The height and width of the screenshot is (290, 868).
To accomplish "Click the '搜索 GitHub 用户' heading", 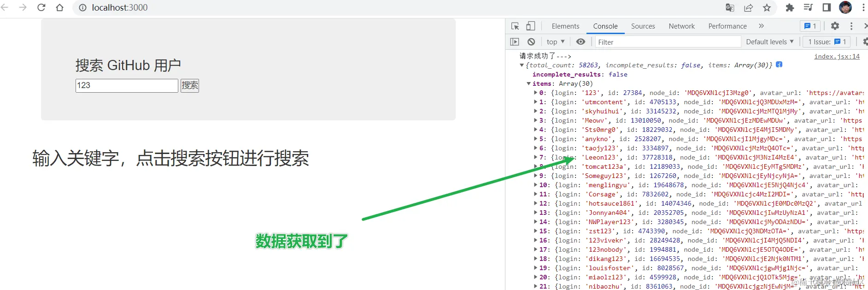I will click(x=128, y=65).
